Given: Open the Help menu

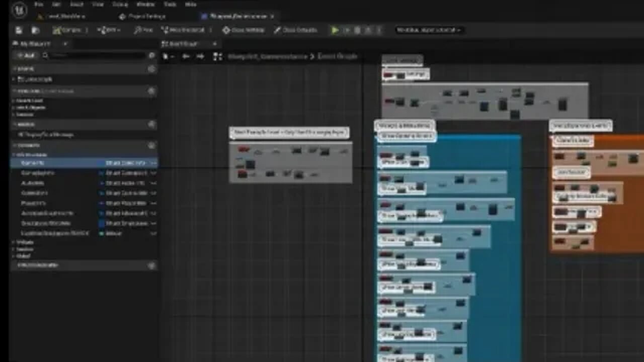Looking at the screenshot, I should pos(191,4).
